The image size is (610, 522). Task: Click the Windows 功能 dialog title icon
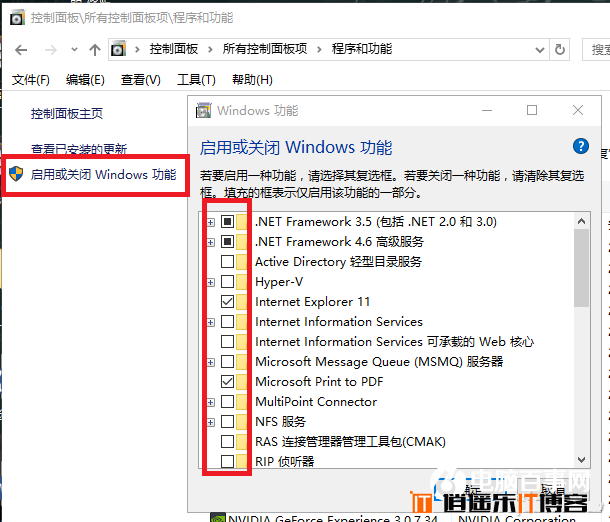pos(203,111)
